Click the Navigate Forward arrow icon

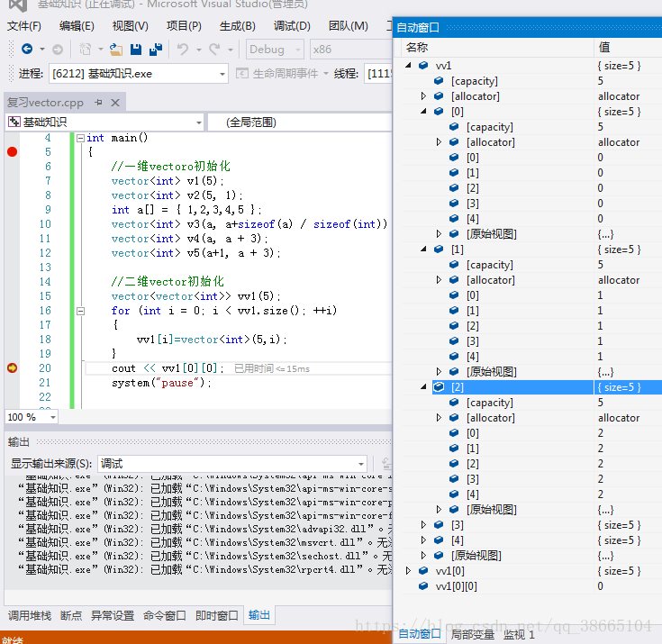coord(58,50)
